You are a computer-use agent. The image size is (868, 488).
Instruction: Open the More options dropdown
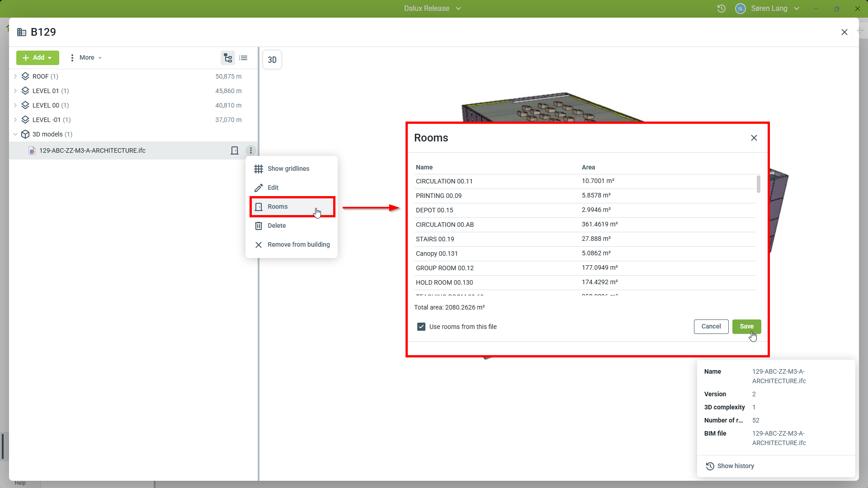pos(86,58)
